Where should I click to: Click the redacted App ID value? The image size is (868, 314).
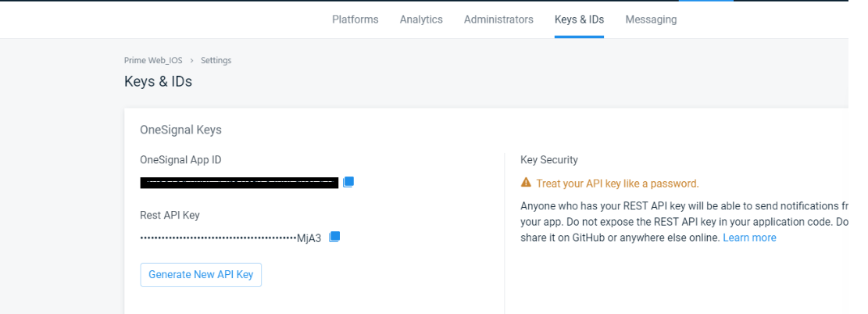(239, 183)
